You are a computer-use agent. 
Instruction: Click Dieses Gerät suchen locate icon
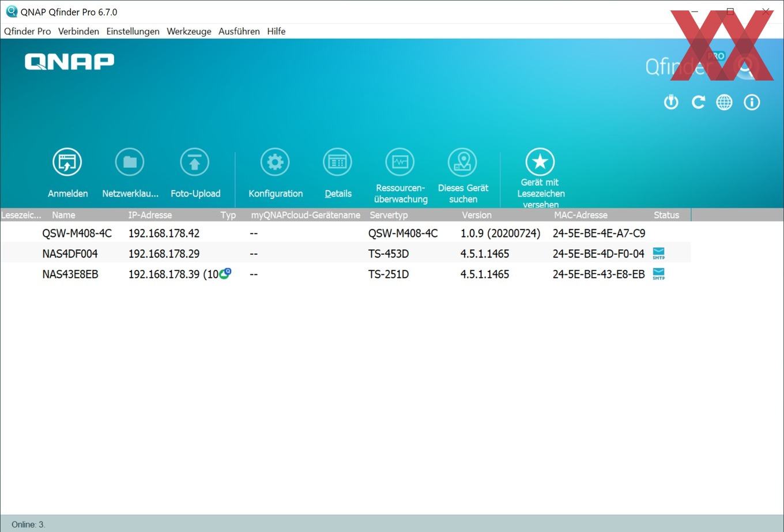coord(462,162)
